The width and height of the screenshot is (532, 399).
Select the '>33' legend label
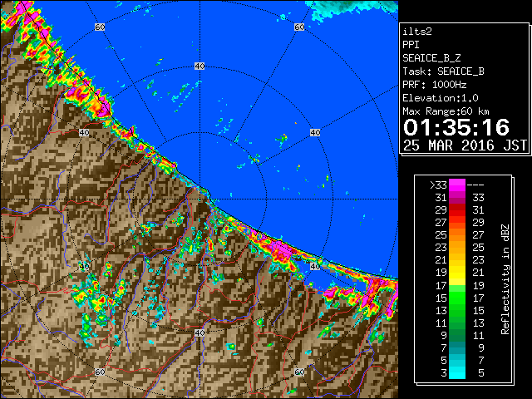point(438,185)
